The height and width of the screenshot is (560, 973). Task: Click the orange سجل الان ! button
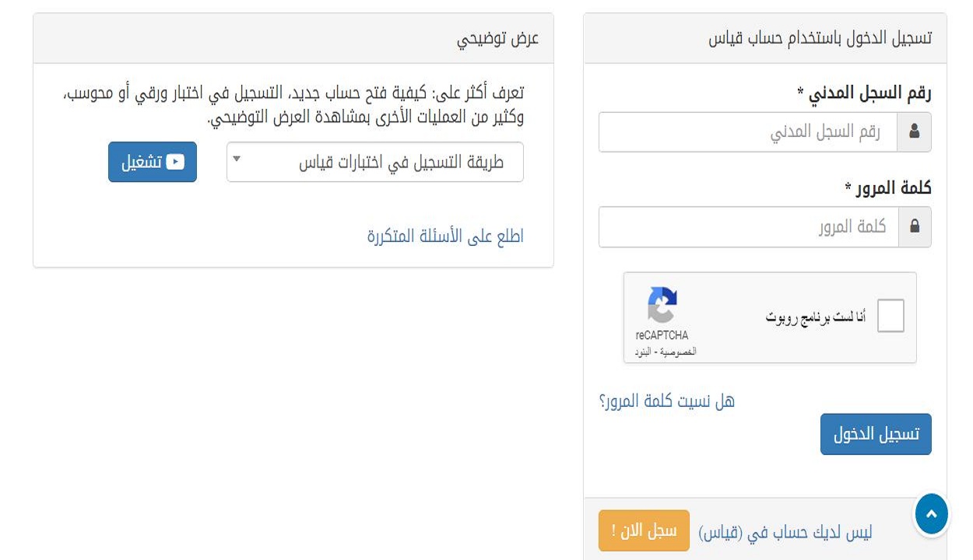[644, 530]
